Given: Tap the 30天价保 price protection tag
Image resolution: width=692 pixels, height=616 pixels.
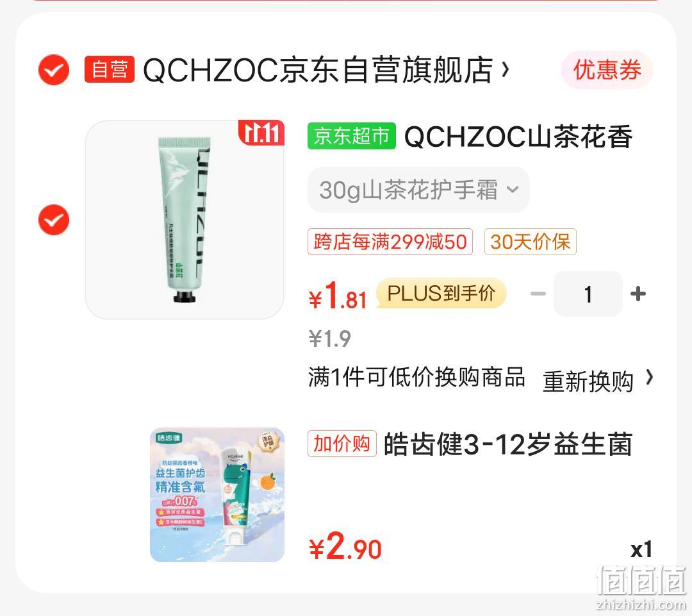Looking at the screenshot, I should click(530, 242).
